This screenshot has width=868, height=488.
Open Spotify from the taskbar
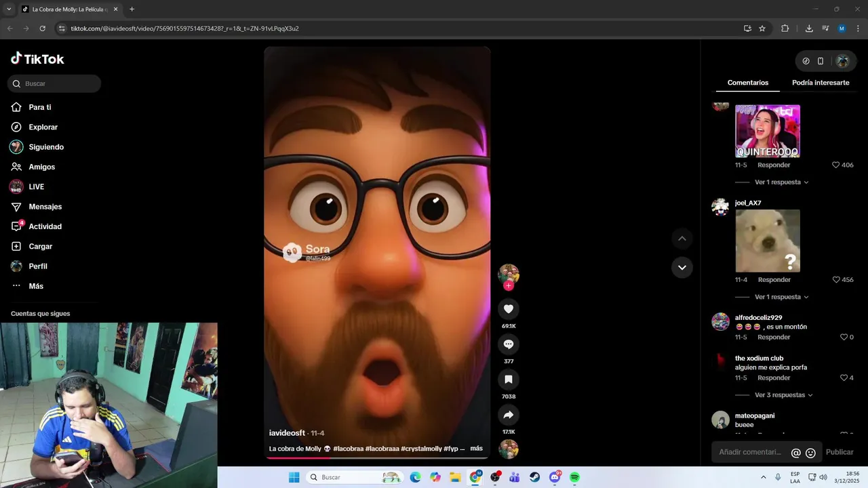pos(574,477)
